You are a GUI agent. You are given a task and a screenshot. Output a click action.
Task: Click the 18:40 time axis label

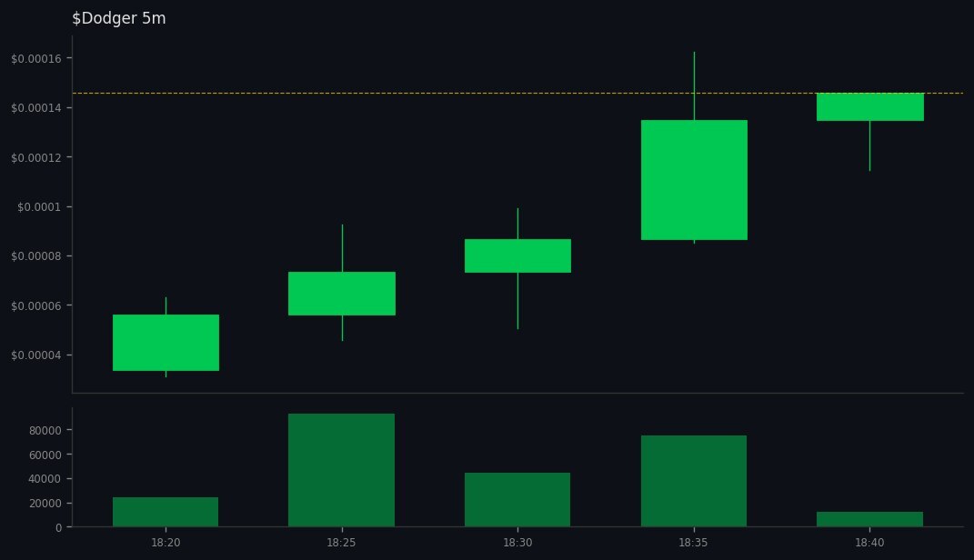(870, 541)
